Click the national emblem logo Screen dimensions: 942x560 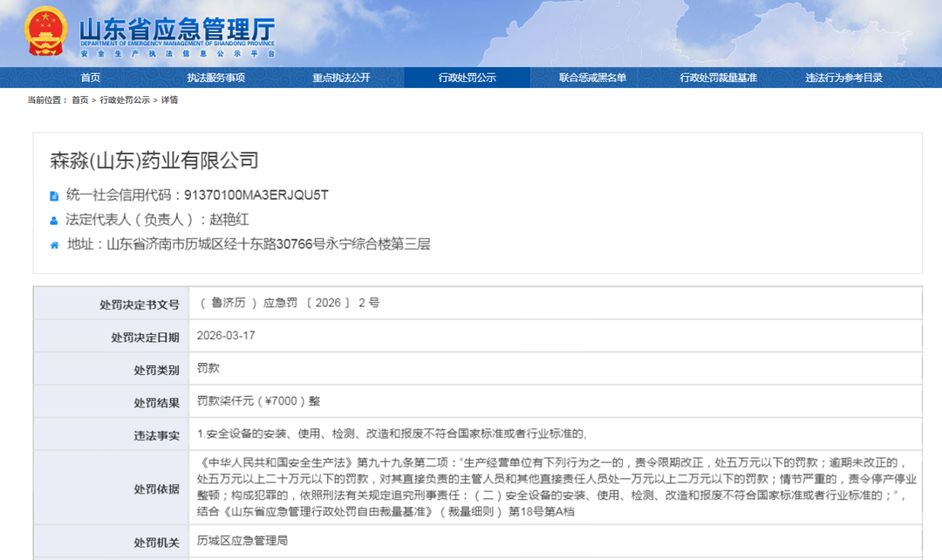pos(44,31)
